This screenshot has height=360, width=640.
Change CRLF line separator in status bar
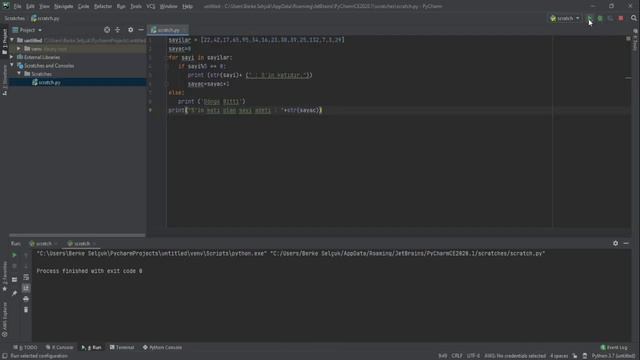point(457,356)
